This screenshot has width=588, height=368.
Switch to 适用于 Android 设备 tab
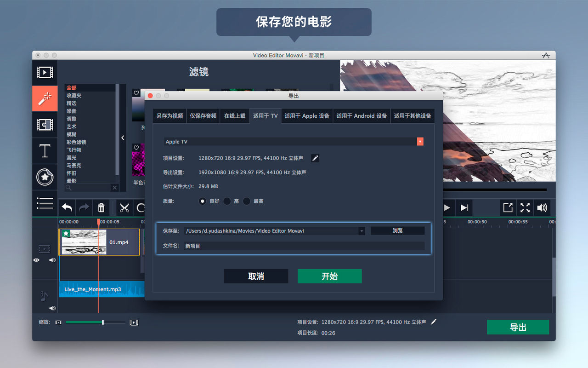(362, 116)
